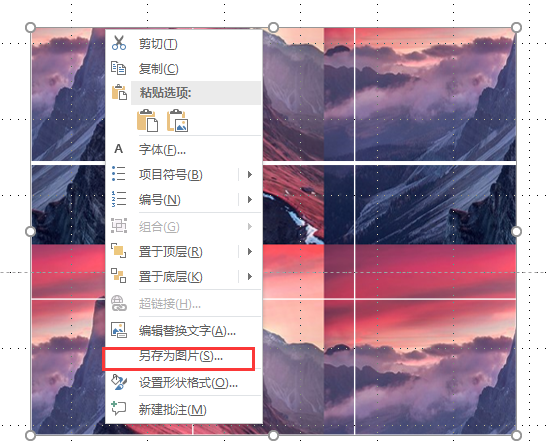Click the Send to Back icon
The image size is (546, 442).
coord(118,276)
